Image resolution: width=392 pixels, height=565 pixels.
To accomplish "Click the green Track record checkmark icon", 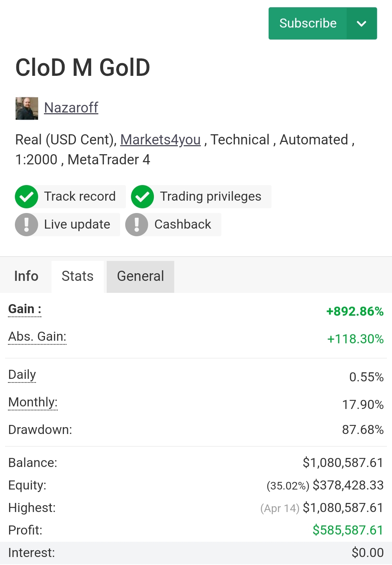I will point(26,197).
